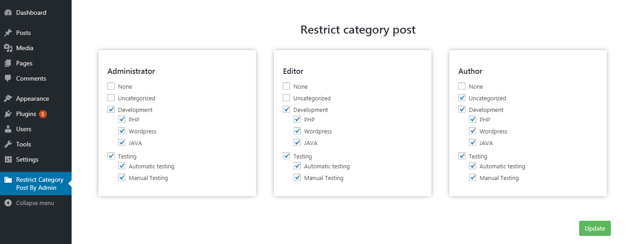The height and width of the screenshot is (244, 644).
Task: Uncheck PHP under Editor
Action: pyautogui.click(x=297, y=119)
